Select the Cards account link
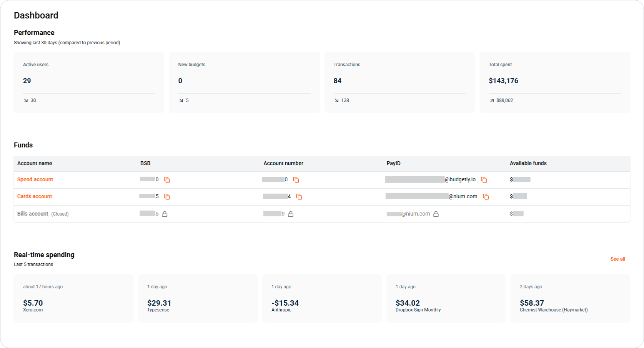Screen dimensions: 644x348 pyautogui.click(x=34, y=196)
